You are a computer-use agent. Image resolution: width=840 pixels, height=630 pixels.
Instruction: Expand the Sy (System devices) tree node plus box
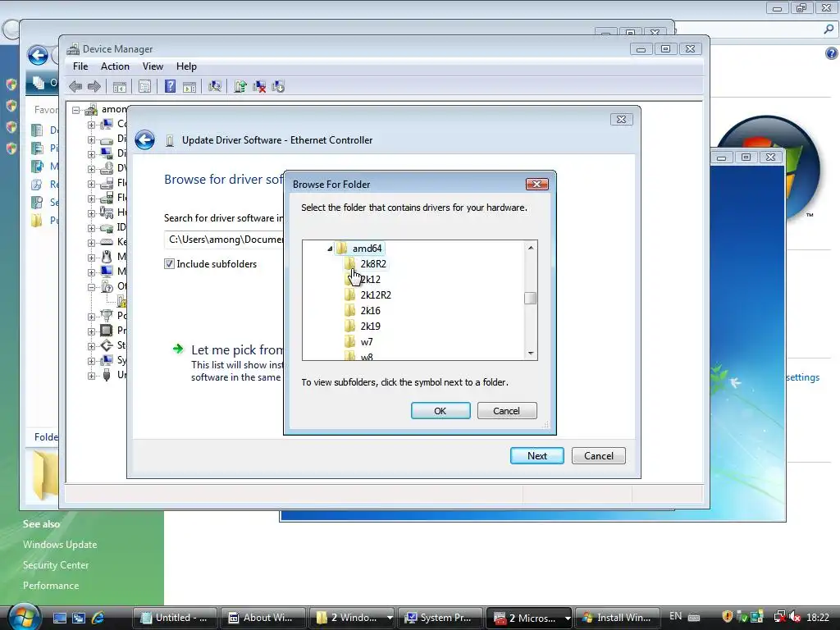point(91,361)
